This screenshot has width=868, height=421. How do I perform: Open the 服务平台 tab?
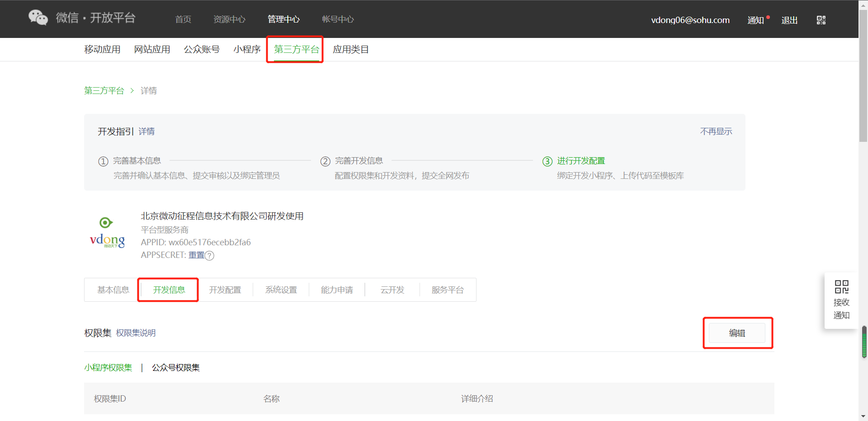coord(448,290)
